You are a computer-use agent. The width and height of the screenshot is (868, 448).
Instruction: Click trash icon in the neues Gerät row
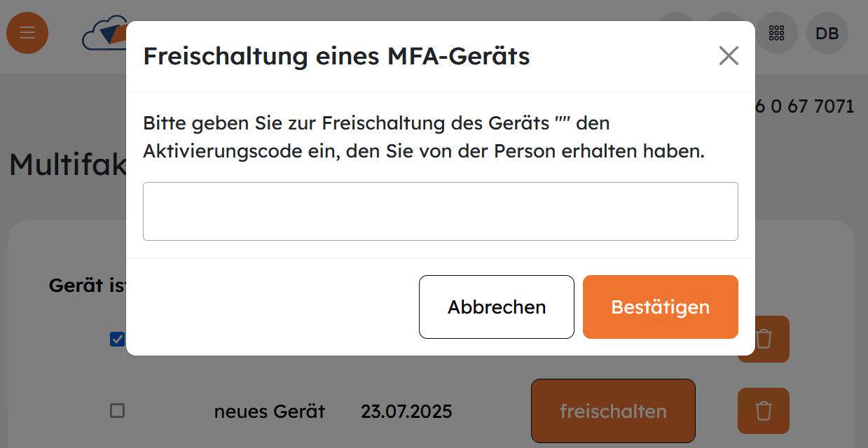pyautogui.click(x=763, y=411)
